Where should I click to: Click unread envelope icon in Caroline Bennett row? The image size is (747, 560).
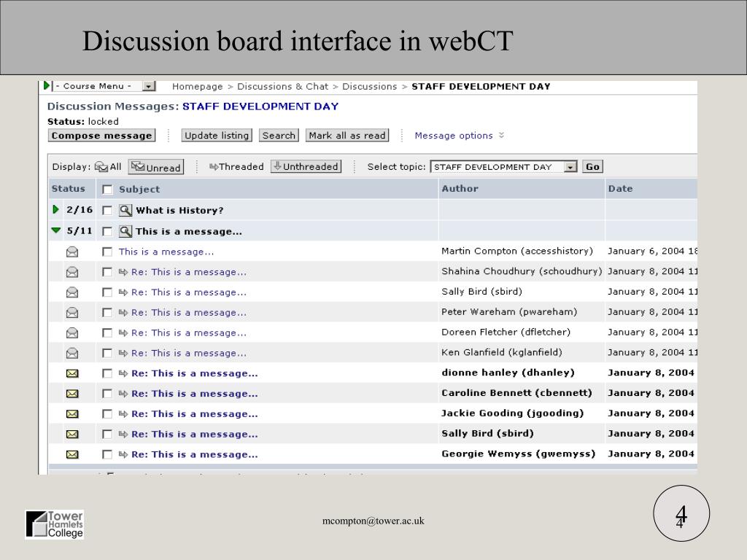pyautogui.click(x=72, y=394)
